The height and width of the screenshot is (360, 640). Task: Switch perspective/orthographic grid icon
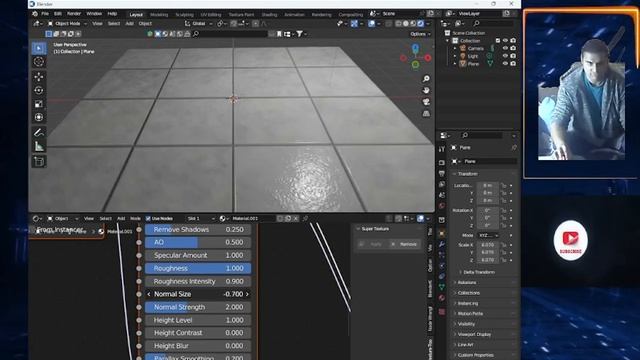[x=426, y=113]
